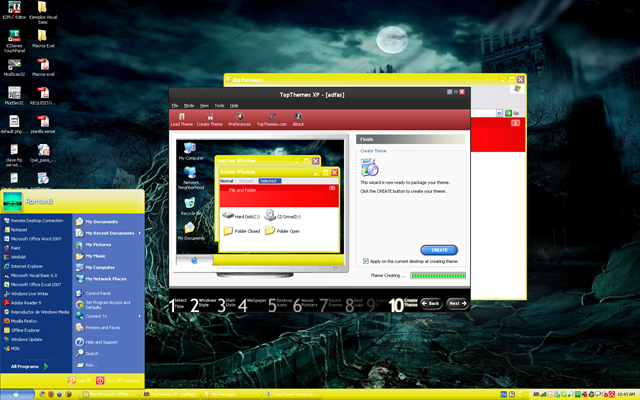Click the TopThemes.com toolbar icon
Image resolution: width=640 pixels, height=400 pixels.
tap(272, 120)
